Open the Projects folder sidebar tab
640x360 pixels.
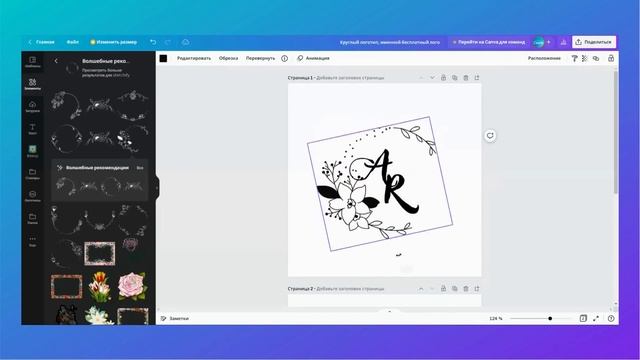[33, 174]
